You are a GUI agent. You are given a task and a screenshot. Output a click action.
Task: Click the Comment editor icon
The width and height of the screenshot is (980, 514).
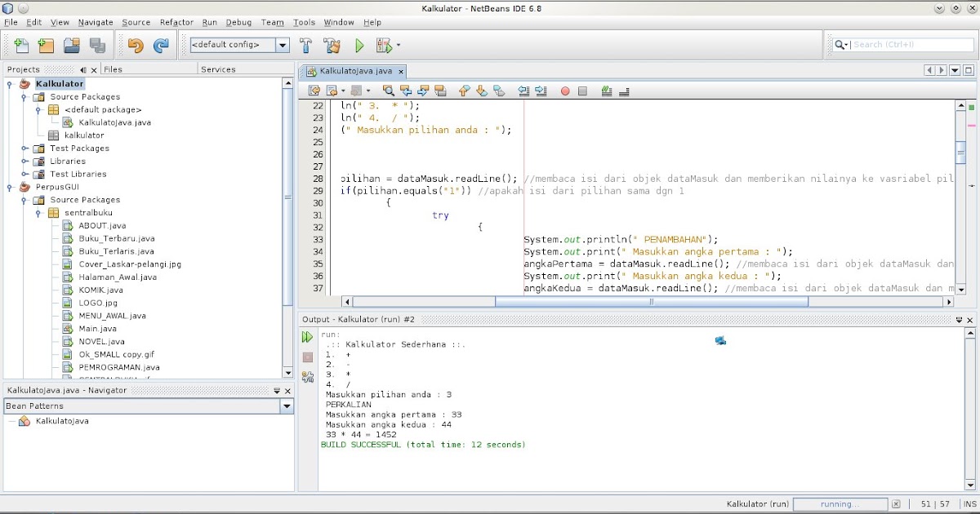coord(607,91)
